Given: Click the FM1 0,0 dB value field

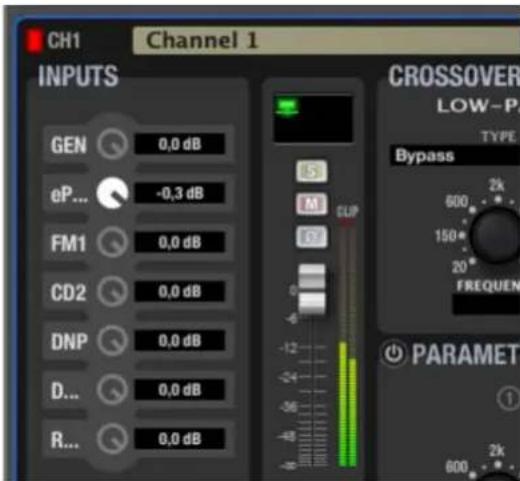Looking at the screenshot, I should 180,242.
